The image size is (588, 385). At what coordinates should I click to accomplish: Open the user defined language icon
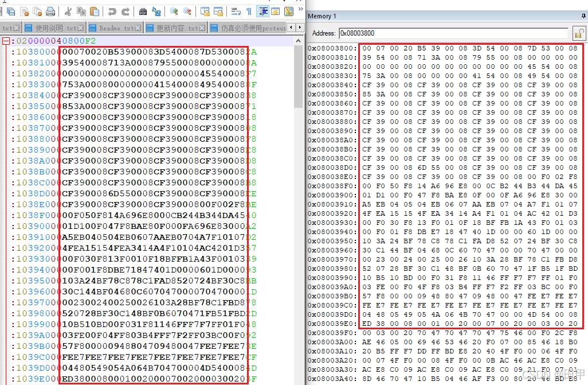coord(276,11)
